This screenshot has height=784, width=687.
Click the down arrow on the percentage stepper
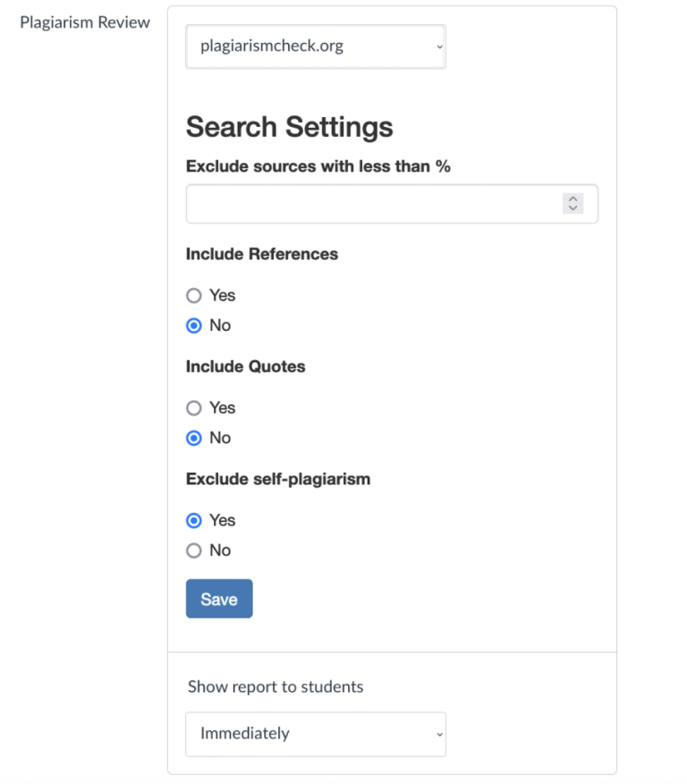(572, 207)
